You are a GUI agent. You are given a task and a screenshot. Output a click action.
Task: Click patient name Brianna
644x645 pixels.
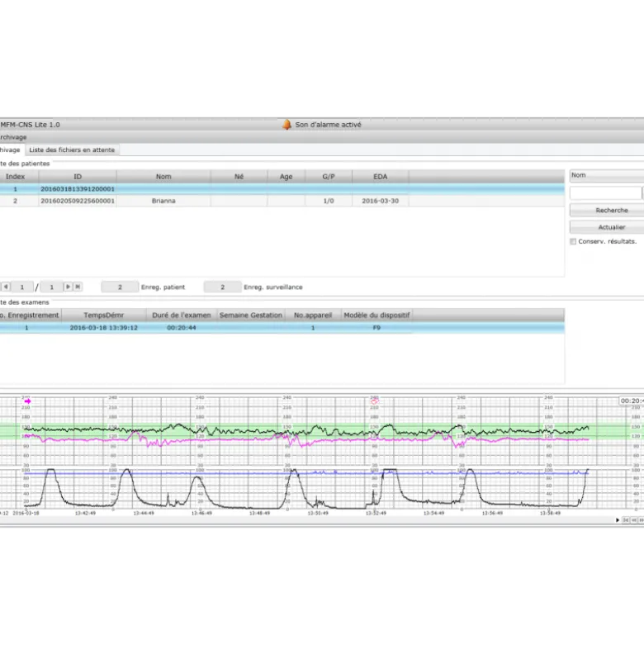(163, 201)
